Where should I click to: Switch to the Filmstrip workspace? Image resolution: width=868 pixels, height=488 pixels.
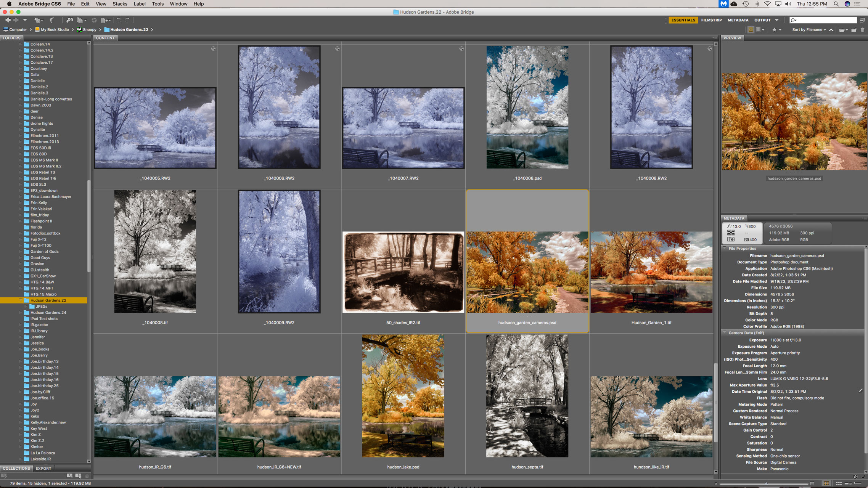[x=711, y=20]
